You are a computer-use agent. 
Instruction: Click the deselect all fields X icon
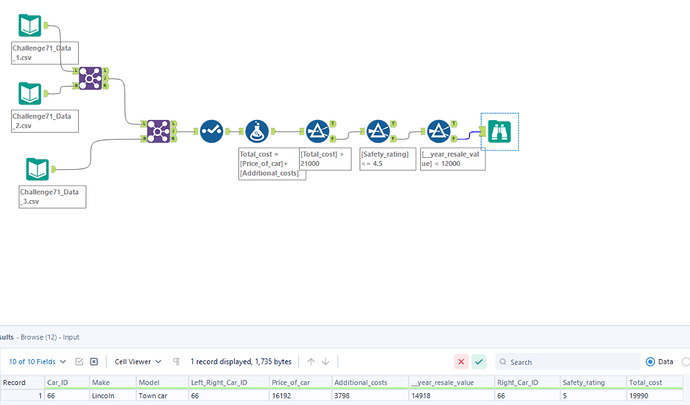94,362
